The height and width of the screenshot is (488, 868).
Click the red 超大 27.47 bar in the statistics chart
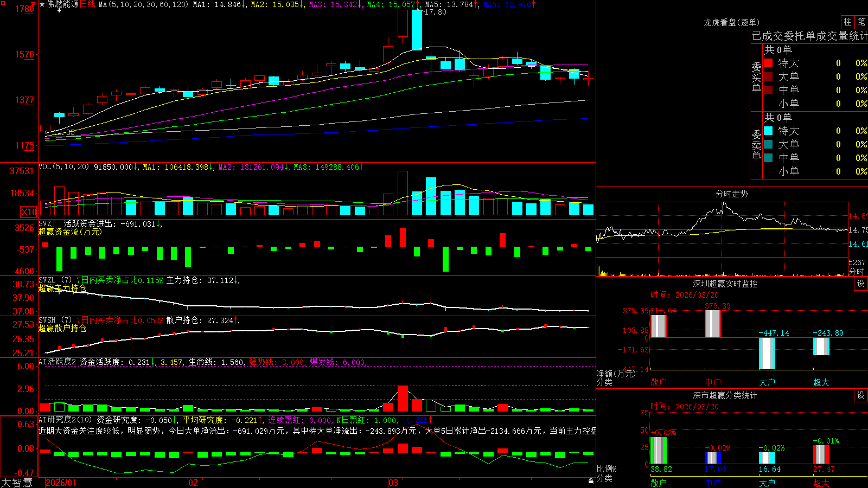821,454
